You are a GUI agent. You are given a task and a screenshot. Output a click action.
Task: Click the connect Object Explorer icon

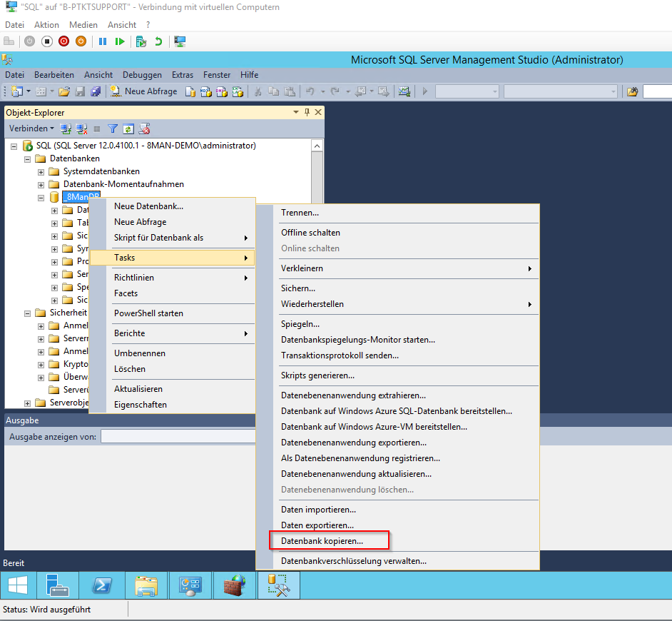pos(66,129)
